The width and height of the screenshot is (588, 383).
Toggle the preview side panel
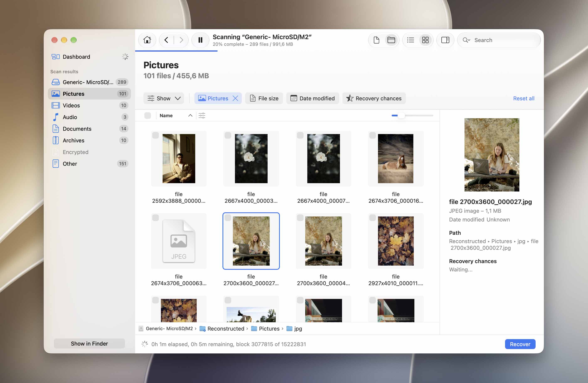[x=445, y=40]
